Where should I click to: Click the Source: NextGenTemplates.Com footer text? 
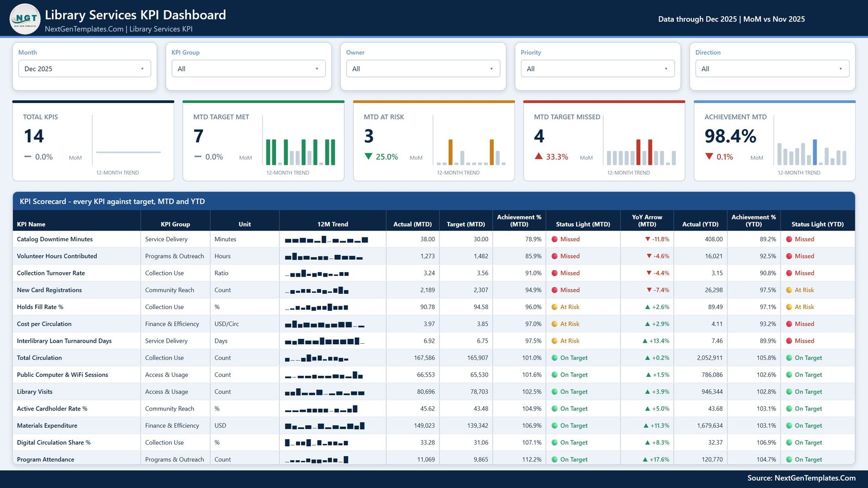(801, 478)
